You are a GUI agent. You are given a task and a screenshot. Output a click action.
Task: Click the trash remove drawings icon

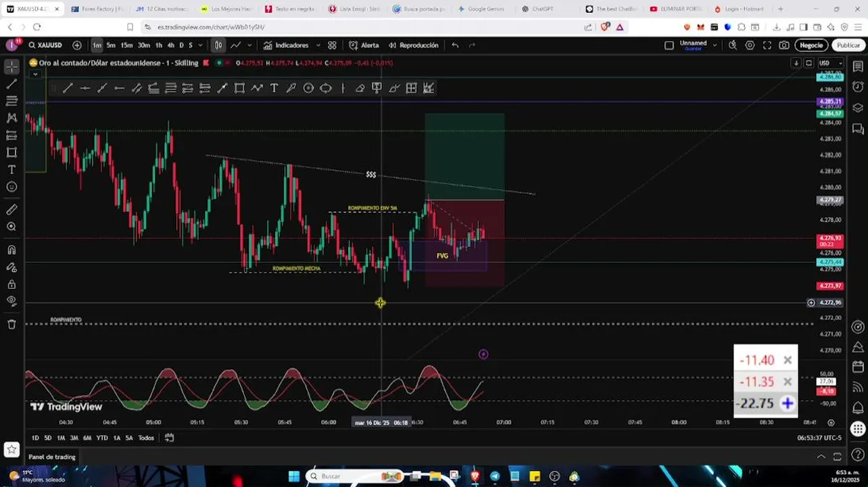11,324
